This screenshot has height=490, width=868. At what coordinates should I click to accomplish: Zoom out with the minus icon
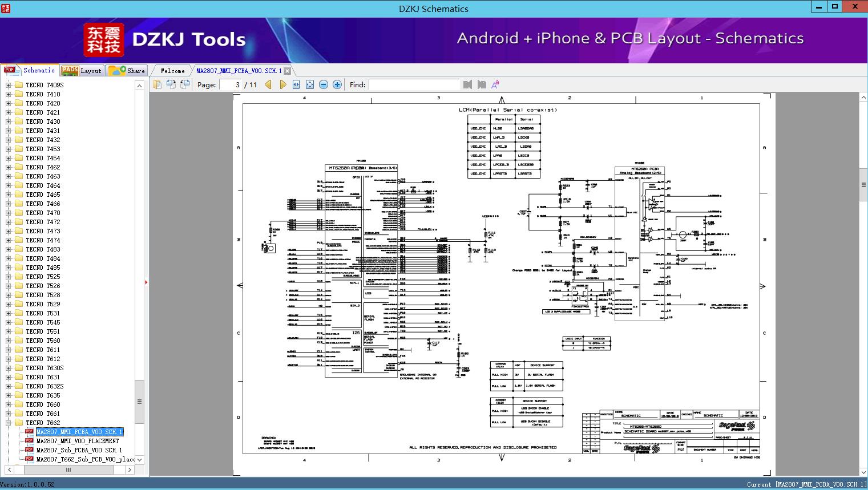click(x=324, y=84)
